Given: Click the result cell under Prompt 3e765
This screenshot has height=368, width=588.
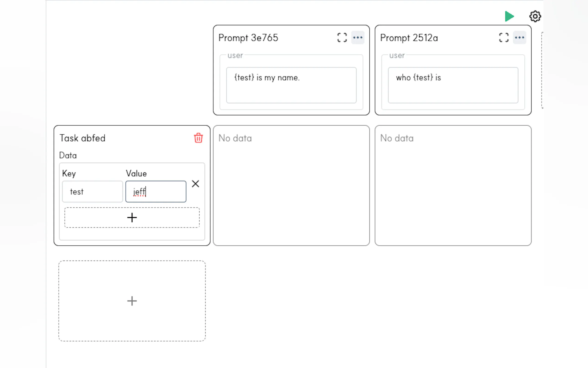Looking at the screenshot, I should tap(291, 185).
